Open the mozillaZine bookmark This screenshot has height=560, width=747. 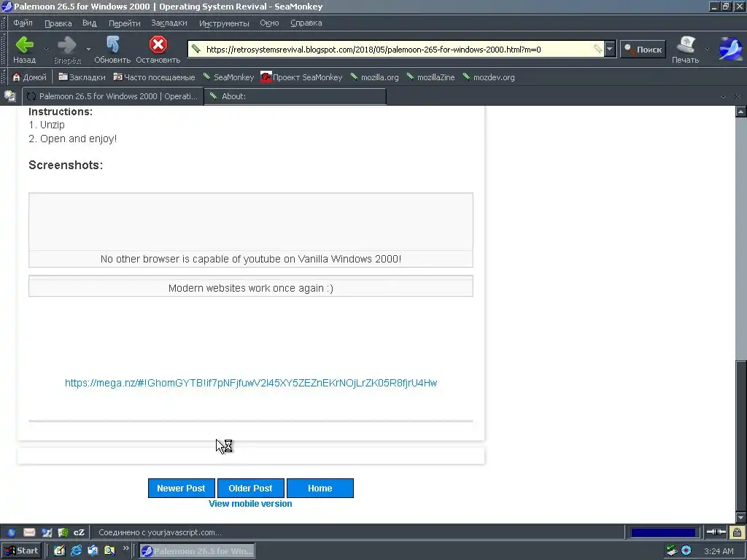[x=430, y=77]
